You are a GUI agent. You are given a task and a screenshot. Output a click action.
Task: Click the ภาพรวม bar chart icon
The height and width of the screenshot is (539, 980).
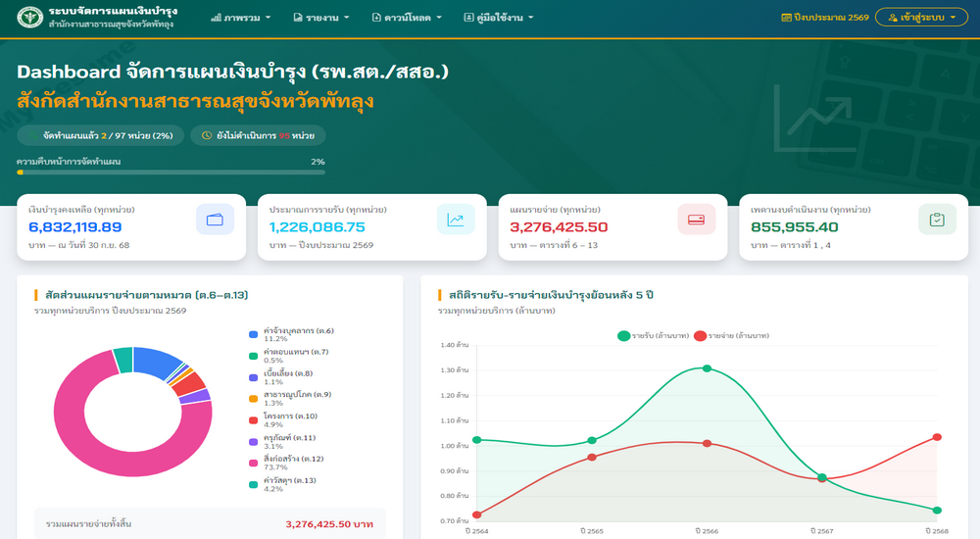pyautogui.click(x=217, y=18)
